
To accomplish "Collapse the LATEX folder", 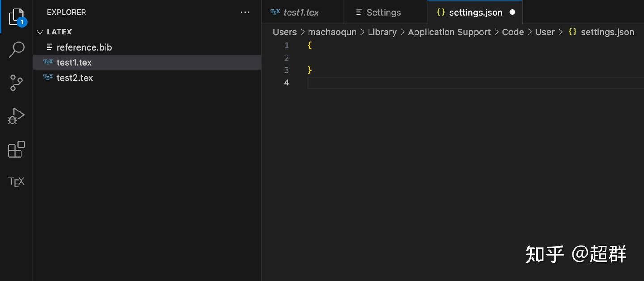I will 40,31.
